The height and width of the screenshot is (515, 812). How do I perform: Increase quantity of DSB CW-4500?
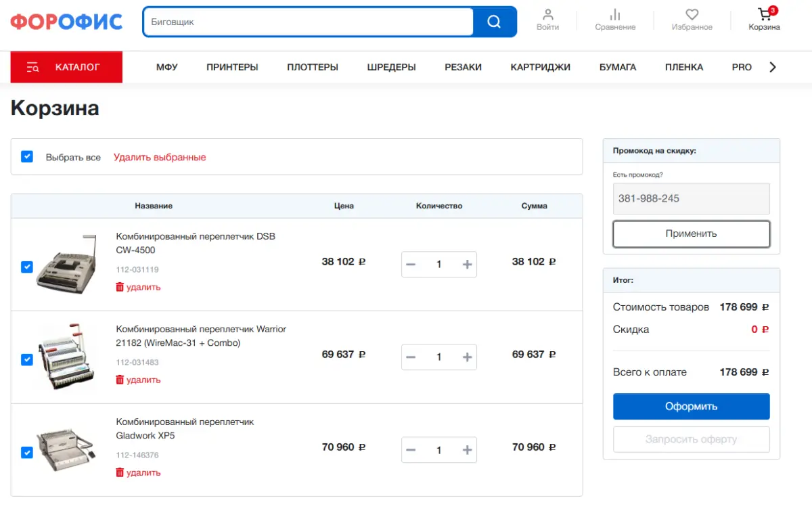click(467, 265)
